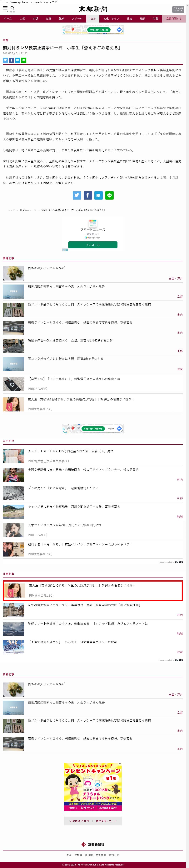Screen dimensions: 189x868
Task: Click the large Twitter share icon
Action: 77,196
